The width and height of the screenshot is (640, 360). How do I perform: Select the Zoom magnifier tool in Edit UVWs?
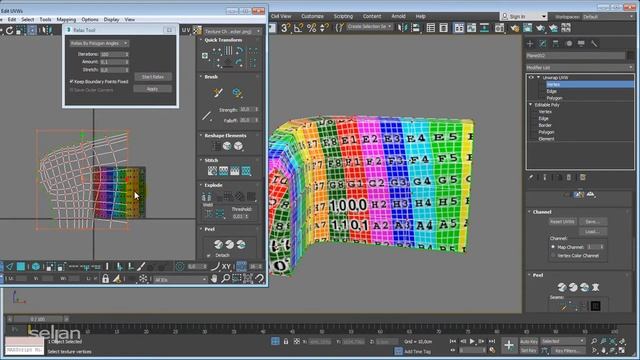tap(225, 279)
